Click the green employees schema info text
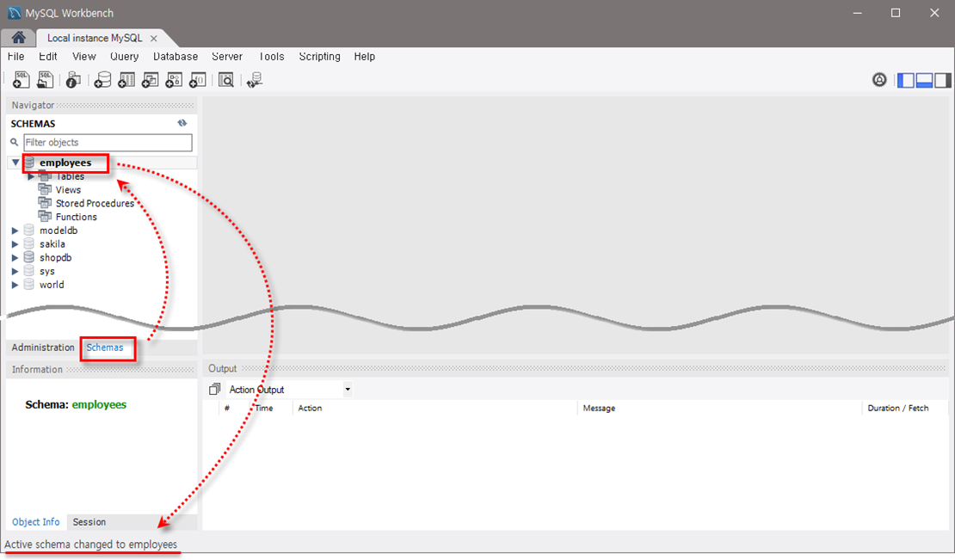The width and height of the screenshot is (955, 560). [99, 405]
